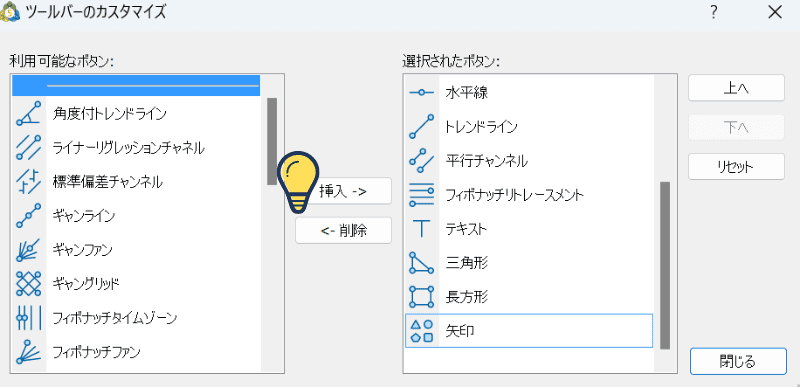Image resolution: width=800 pixels, height=388 pixels.
Task: Select the 長方形 shape icon
Action: pyautogui.click(x=421, y=297)
